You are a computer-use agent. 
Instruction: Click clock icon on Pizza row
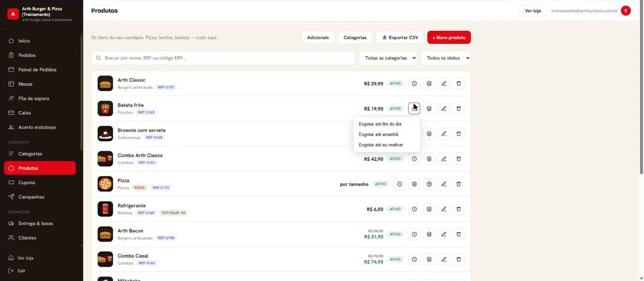coord(399,184)
